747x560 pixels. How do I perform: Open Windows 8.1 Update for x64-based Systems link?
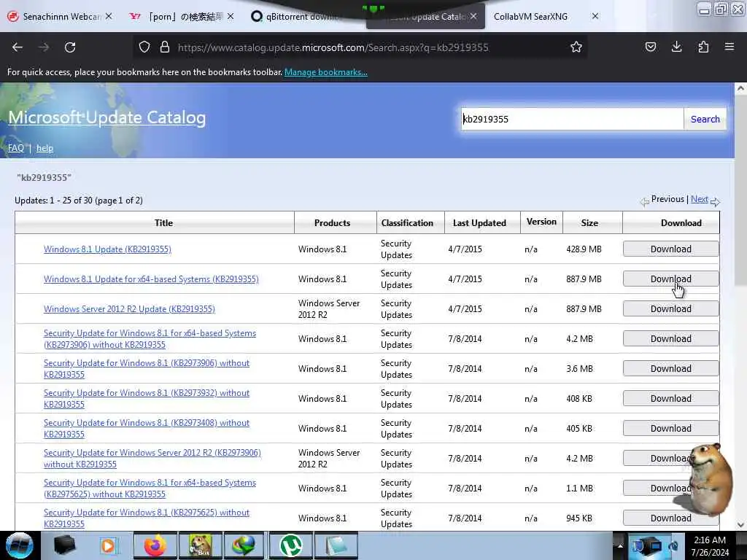click(x=151, y=279)
